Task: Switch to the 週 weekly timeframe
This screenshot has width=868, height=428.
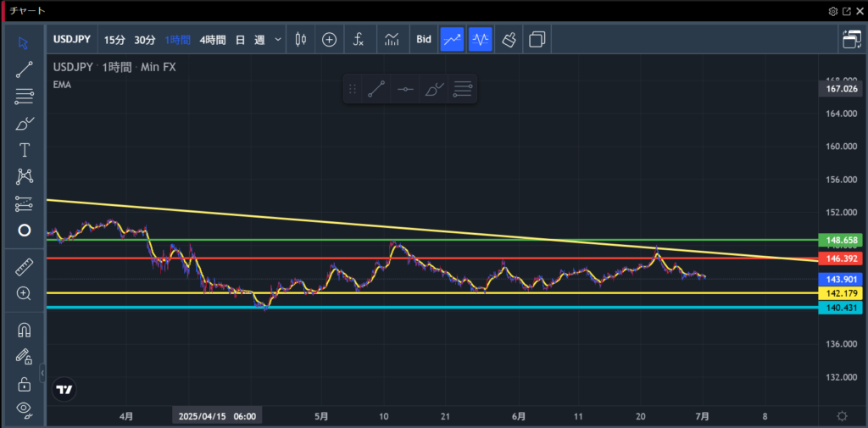Action: point(259,40)
